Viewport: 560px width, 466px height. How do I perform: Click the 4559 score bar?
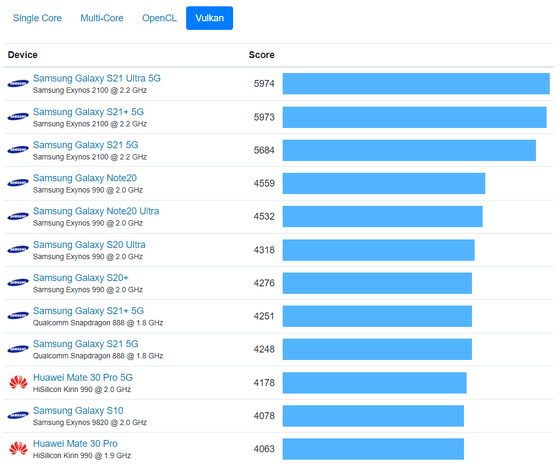tap(384, 183)
